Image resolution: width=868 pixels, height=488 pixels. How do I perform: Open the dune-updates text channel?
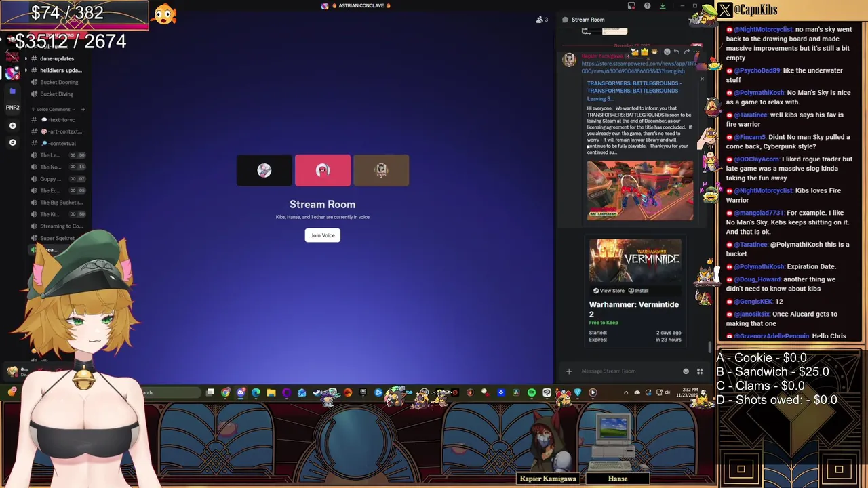point(57,58)
